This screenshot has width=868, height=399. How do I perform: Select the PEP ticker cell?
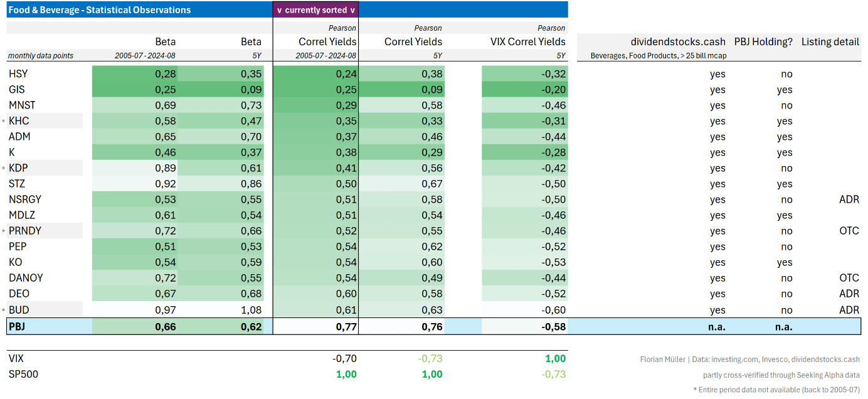click(18, 247)
